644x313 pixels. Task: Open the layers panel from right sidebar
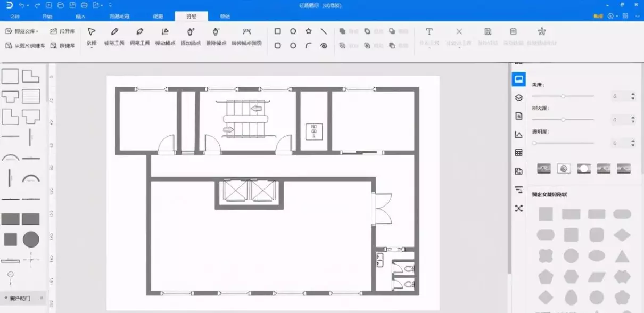click(519, 97)
